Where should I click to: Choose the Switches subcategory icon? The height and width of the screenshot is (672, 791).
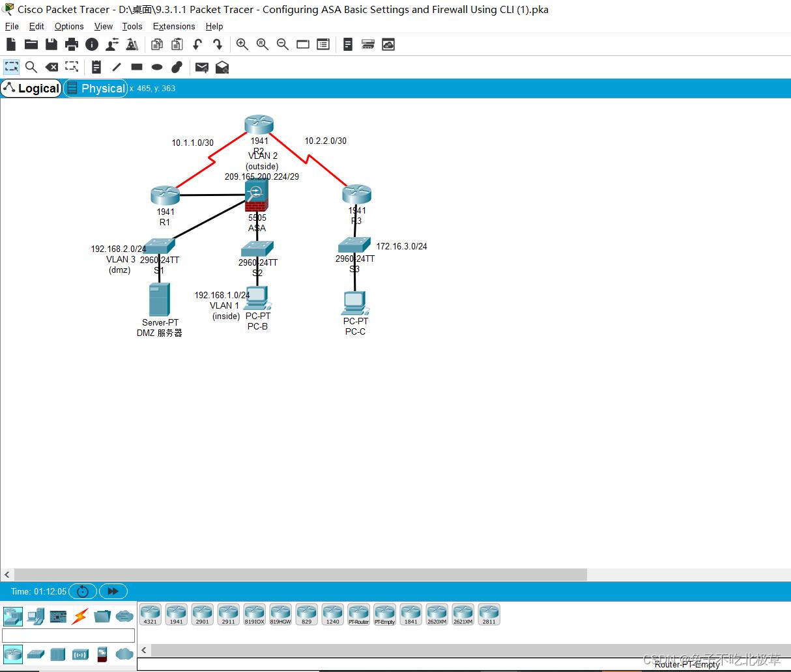(35, 654)
